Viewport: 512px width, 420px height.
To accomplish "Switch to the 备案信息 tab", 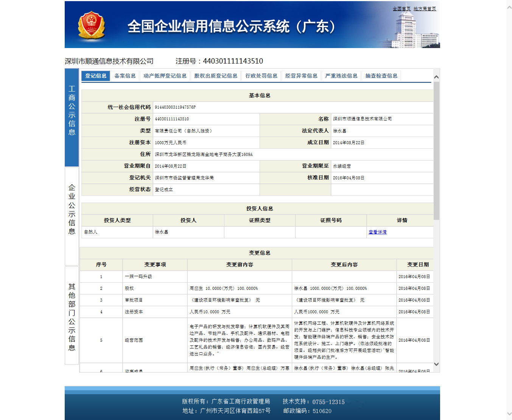I will [x=125, y=76].
